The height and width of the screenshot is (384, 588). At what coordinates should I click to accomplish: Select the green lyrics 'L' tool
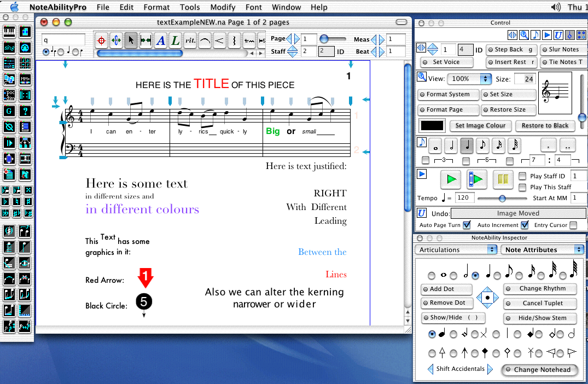click(175, 40)
